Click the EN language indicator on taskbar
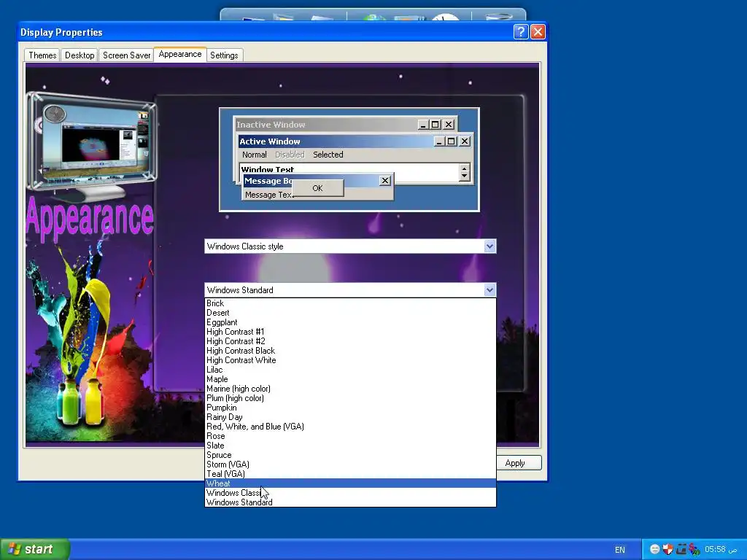Viewport: 747px width, 560px height. coord(620,550)
